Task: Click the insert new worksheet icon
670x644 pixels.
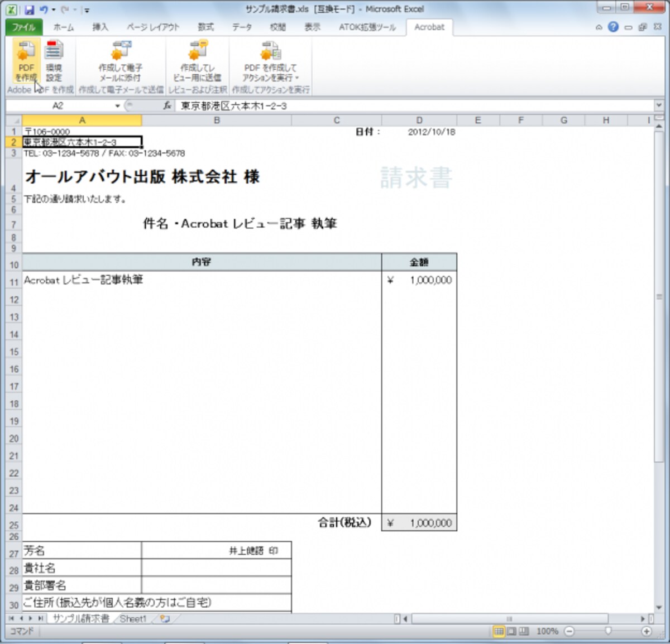Action: tap(165, 618)
